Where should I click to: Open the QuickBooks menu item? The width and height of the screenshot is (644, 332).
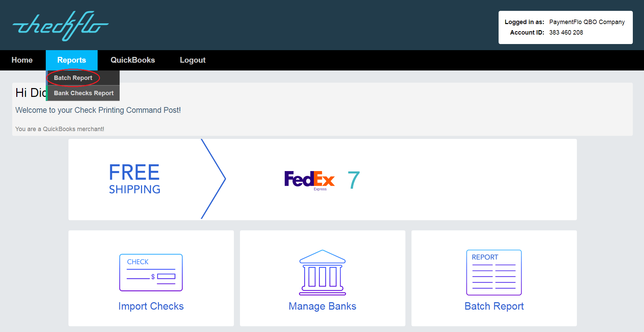click(x=133, y=60)
